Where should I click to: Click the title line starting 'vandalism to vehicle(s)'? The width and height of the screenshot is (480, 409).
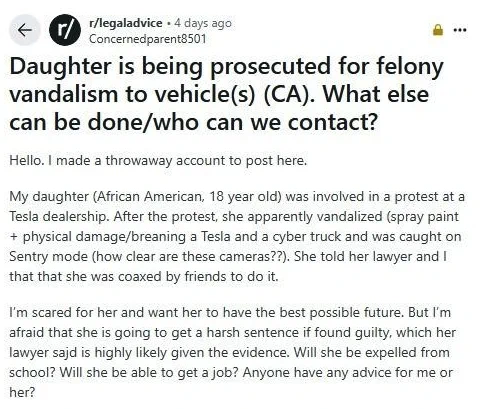coord(219,95)
